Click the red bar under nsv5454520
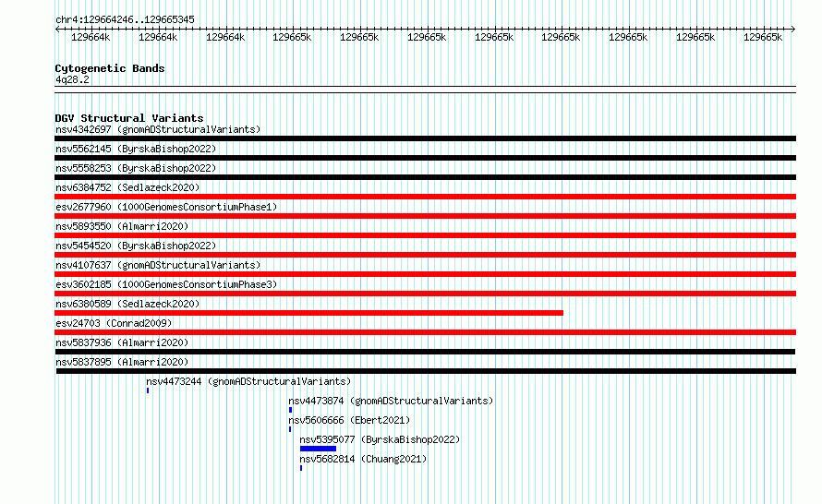Viewport: 822px width, 504px height. [x=425, y=255]
